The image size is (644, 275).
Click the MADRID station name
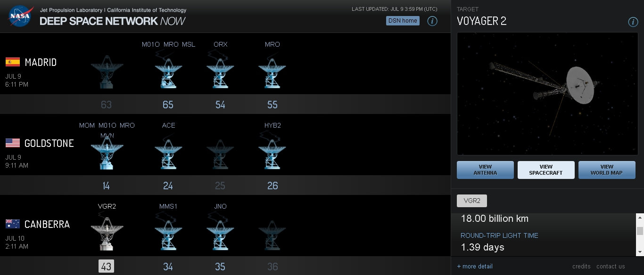tap(41, 62)
